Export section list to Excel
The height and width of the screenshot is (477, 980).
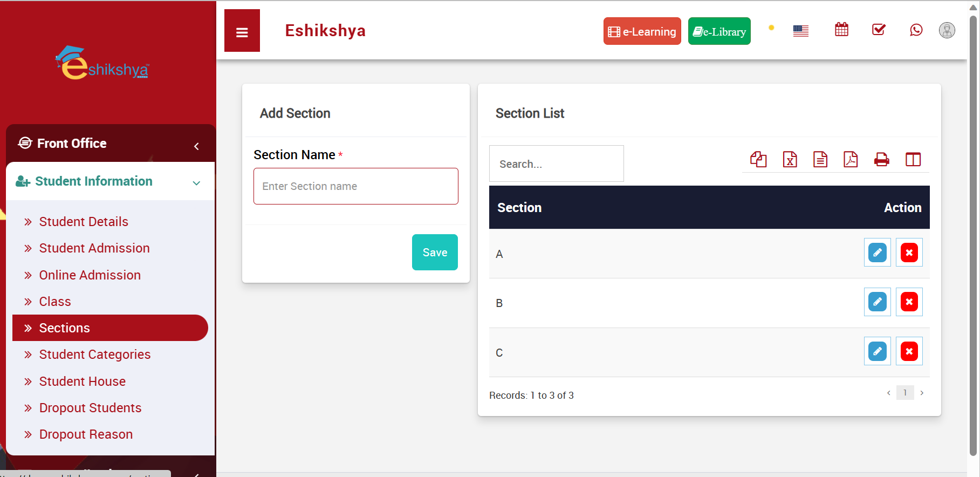coord(790,160)
